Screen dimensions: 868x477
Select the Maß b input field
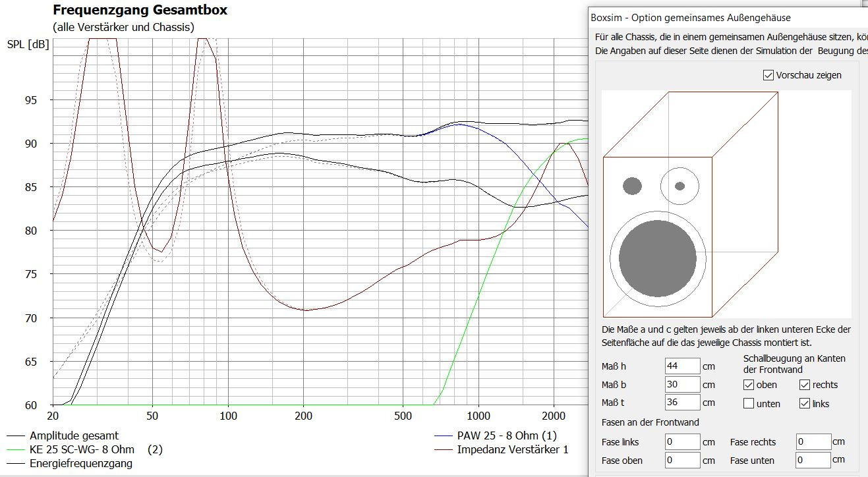pos(681,384)
